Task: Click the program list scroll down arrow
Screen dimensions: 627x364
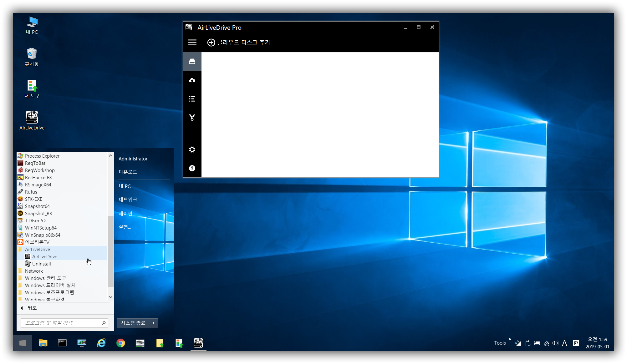Action: click(x=110, y=297)
